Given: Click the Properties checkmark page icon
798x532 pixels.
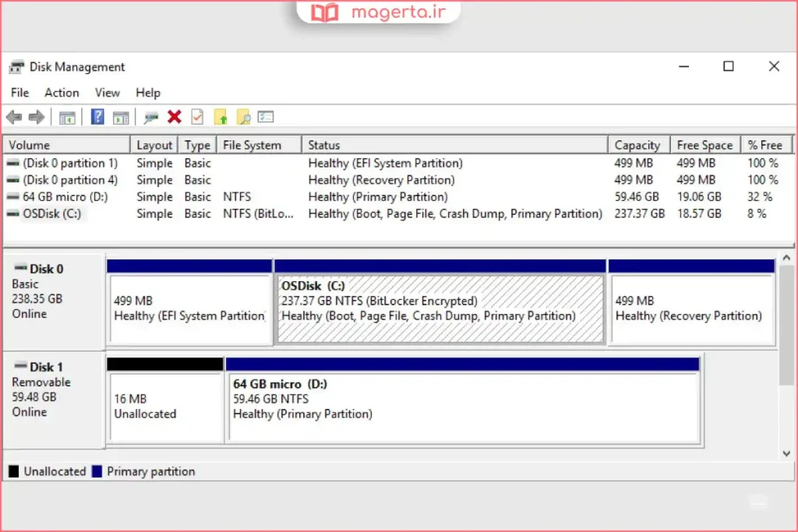Looking at the screenshot, I should pos(197,117).
